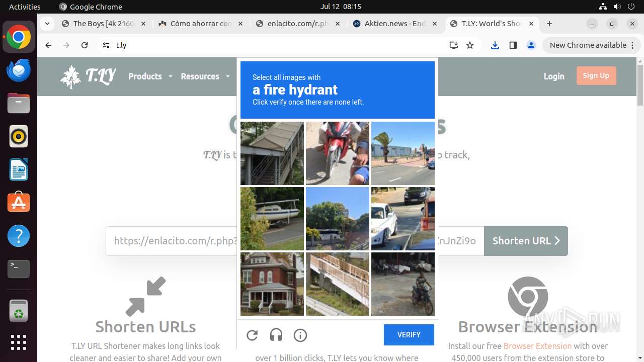Open Files manager from dock

tap(19, 104)
